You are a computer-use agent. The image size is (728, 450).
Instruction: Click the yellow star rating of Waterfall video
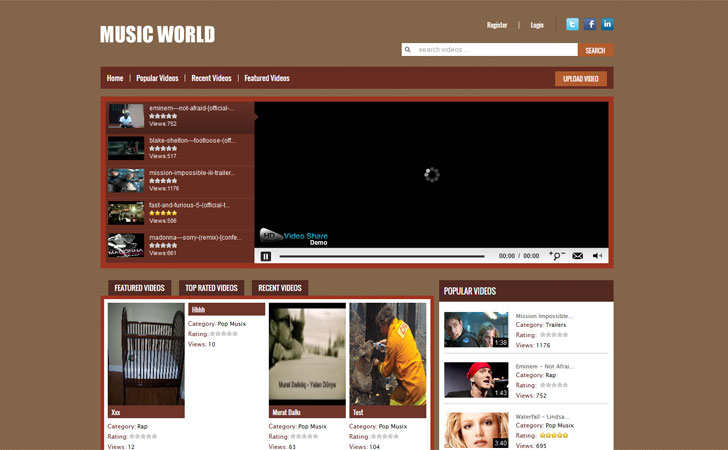point(554,435)
